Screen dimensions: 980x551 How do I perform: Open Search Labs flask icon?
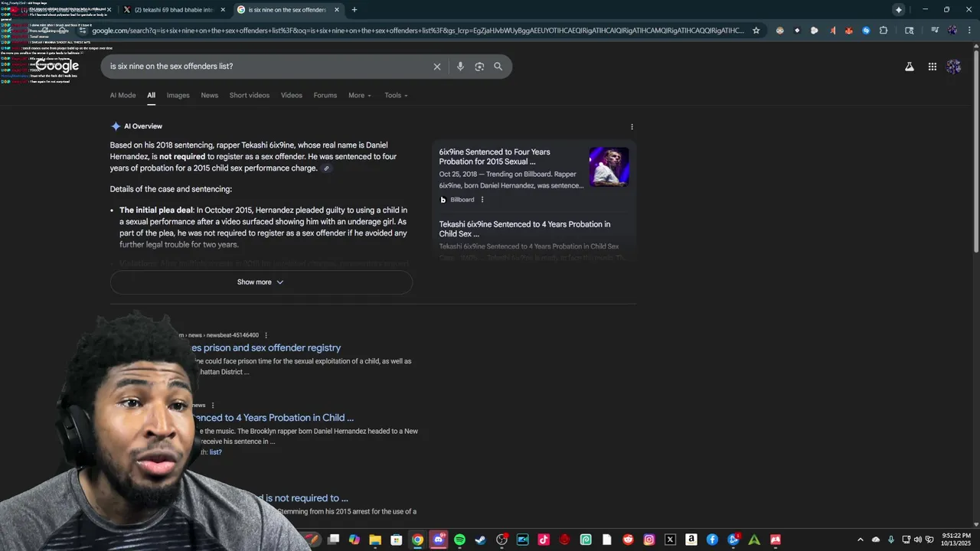[x=910, y=67]
